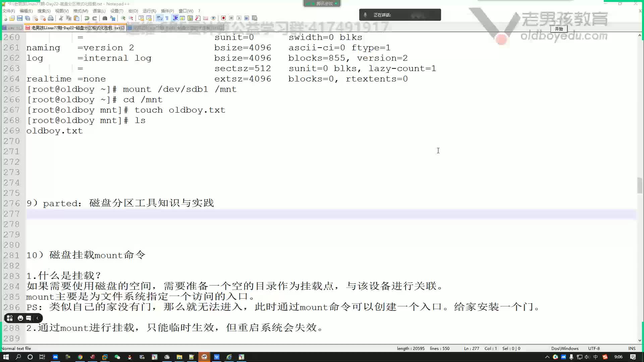Click the 开始 button on overlay
644x362 pixels.
560,29
